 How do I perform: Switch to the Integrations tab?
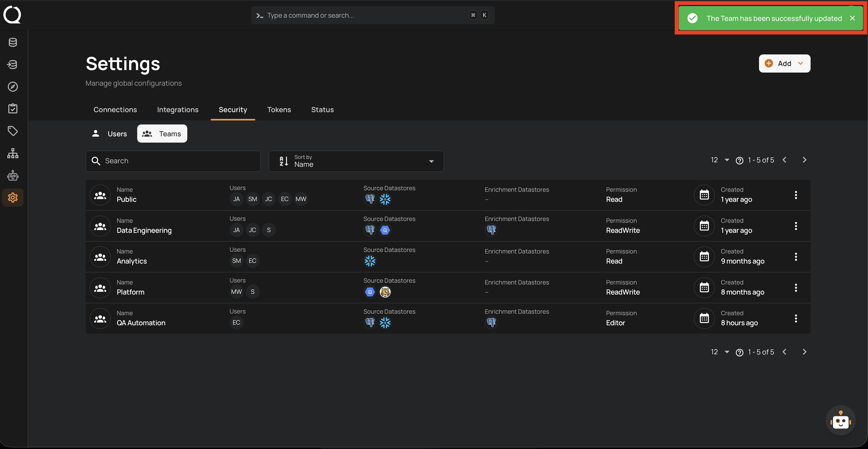(177, 110)
